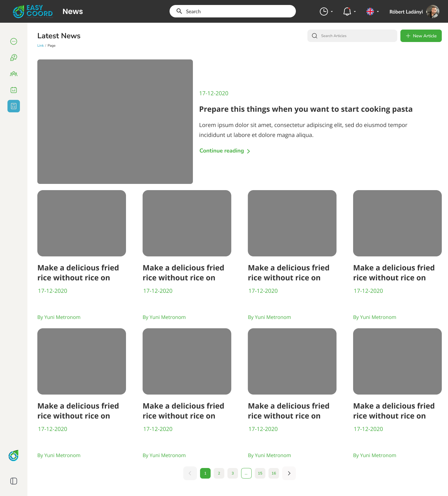Click the New Article button

(421, 36)
